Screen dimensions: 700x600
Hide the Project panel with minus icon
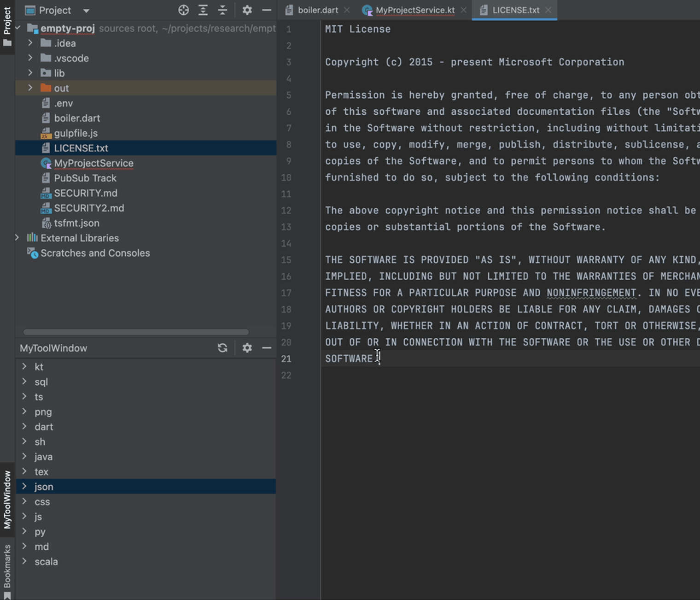click(267, 10)
